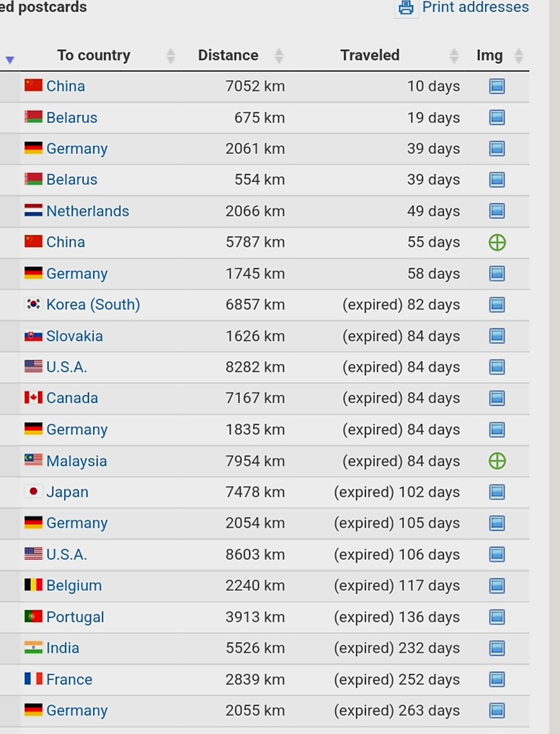Sort by the Traveled column arrows
This screenshot has width=560, height=734.
coord(454,56)
